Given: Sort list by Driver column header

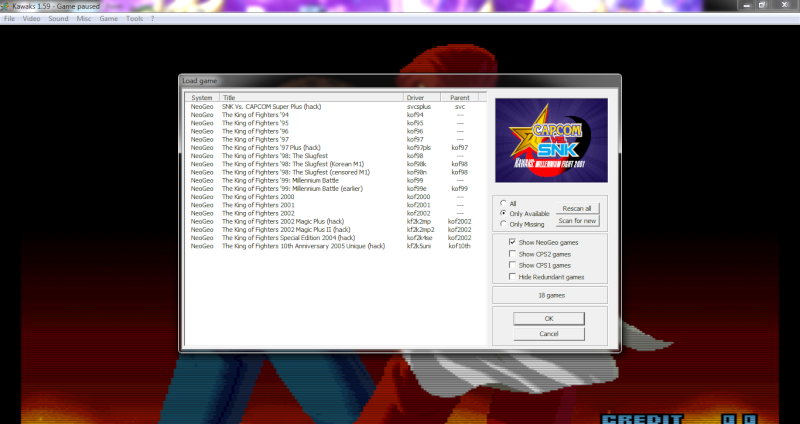Looking at the screenshot, I should 422,97.
